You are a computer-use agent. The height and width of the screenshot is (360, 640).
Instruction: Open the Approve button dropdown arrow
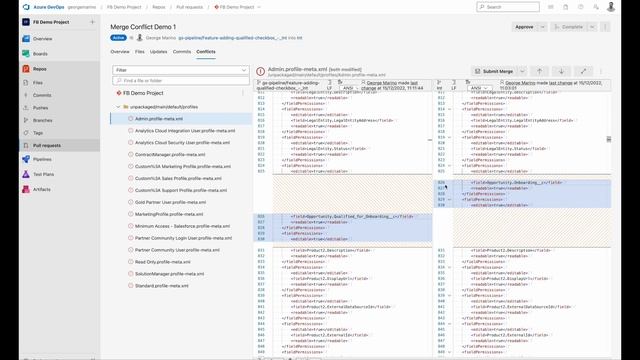click(x=543, y=27)
